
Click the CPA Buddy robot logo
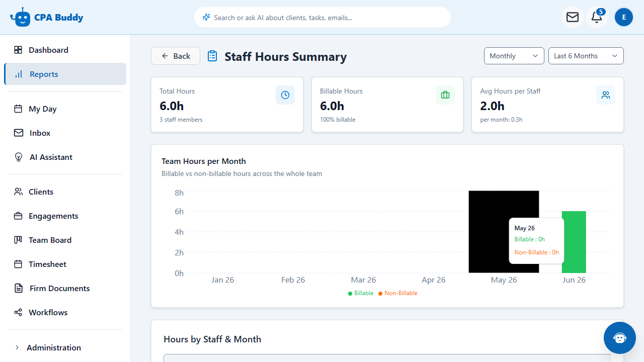click(20, 17)
